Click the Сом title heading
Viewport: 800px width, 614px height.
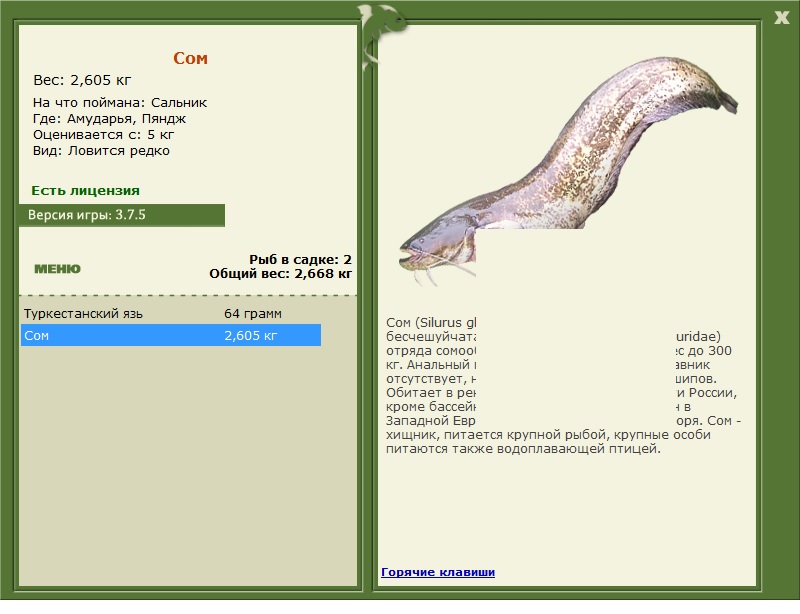point(190,58)
